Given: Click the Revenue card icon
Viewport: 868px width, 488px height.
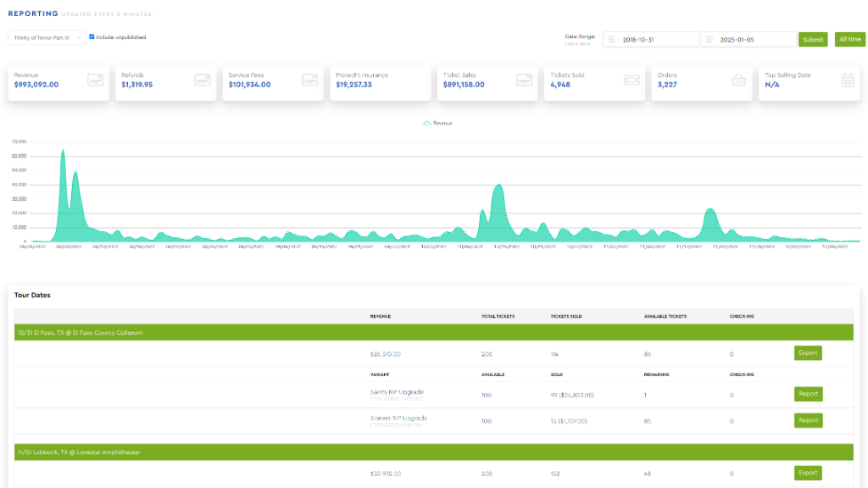Looking at the screenshot, I should tap(95, 80).
